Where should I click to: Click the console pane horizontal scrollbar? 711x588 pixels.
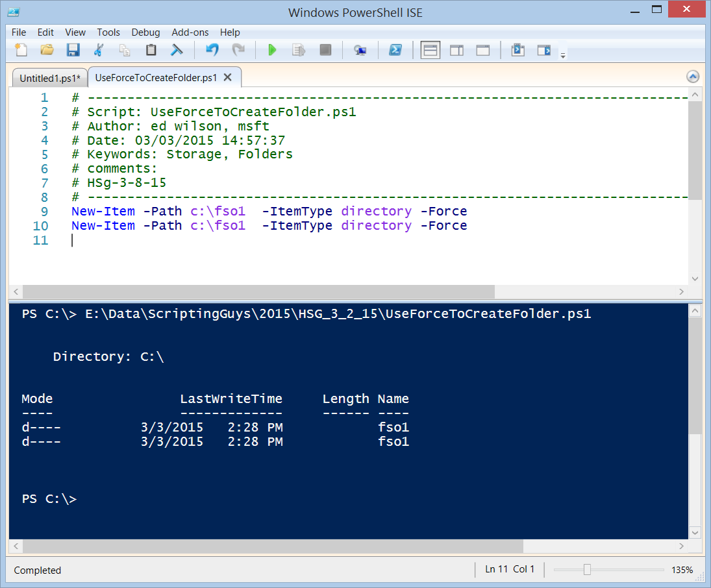(x=260, y=545)
